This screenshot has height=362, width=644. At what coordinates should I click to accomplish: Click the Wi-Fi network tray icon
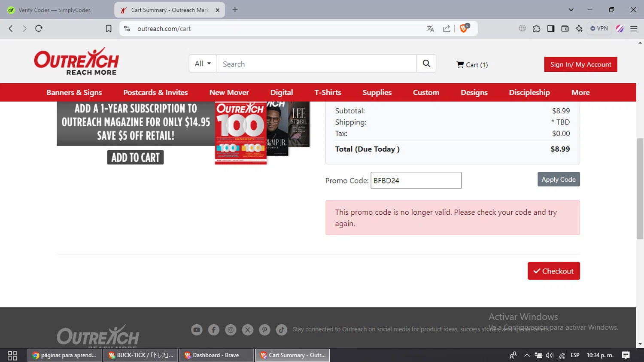click(x=562, y=355)
